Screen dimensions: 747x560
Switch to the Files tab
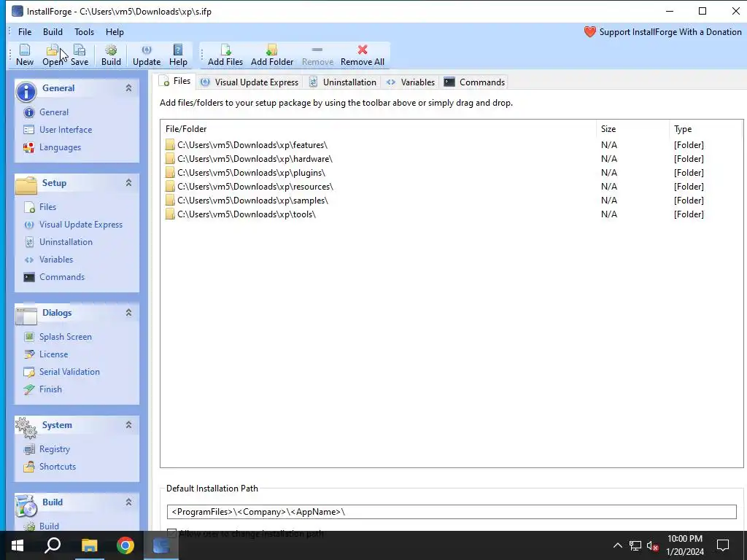tap(177, 82)
